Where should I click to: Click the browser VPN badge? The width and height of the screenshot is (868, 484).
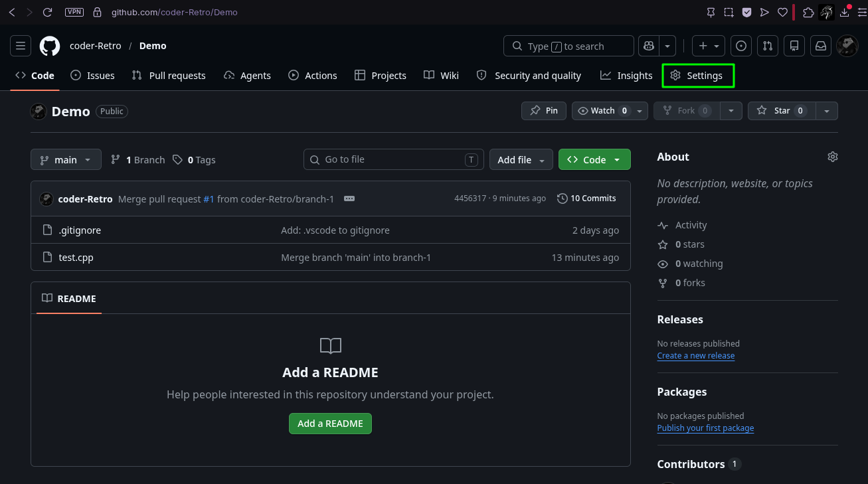74,12
